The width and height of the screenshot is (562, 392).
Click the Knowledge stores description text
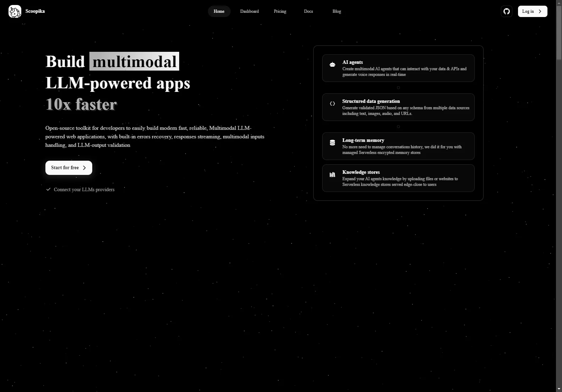click(400, 182)
